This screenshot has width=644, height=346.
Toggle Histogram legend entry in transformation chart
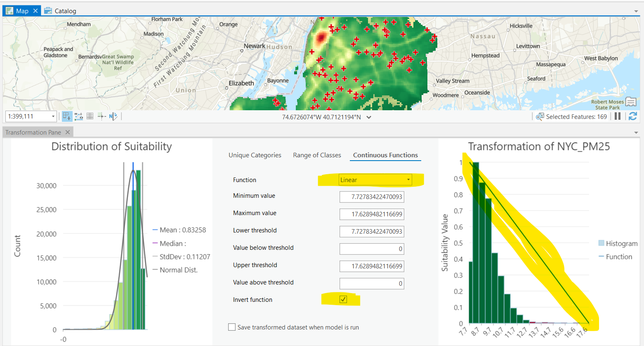coord(618,244)
